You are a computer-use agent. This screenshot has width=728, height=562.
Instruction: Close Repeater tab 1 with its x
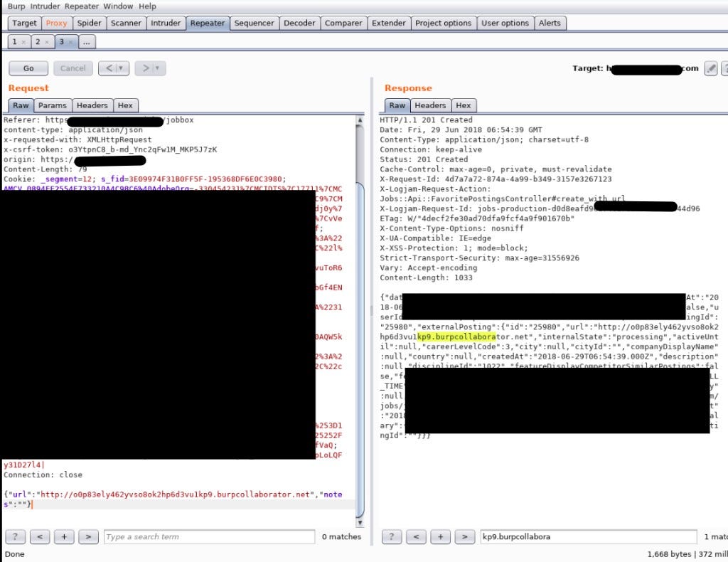(23, 42)
